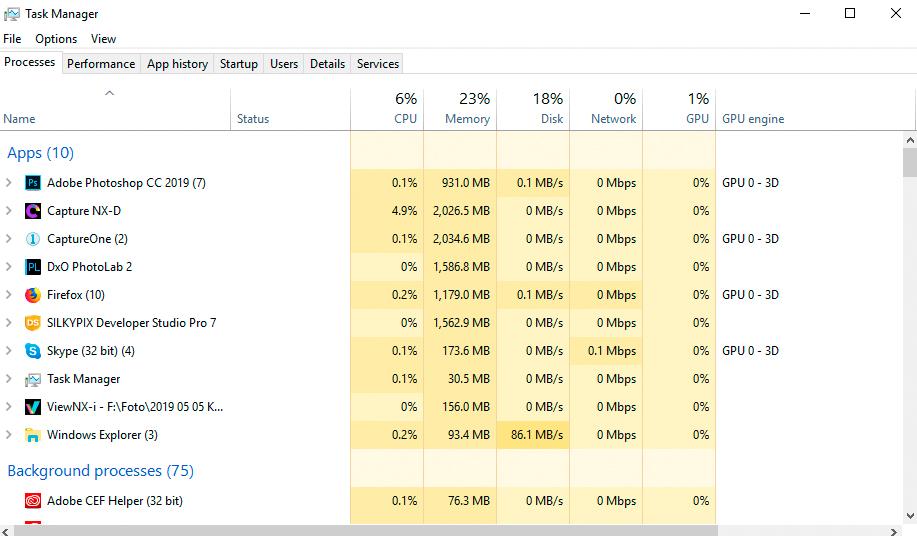Screen dimensions: 917x536
Task: Click the horizontal scrollbar right arrow
Action: (x=894, y=531)
